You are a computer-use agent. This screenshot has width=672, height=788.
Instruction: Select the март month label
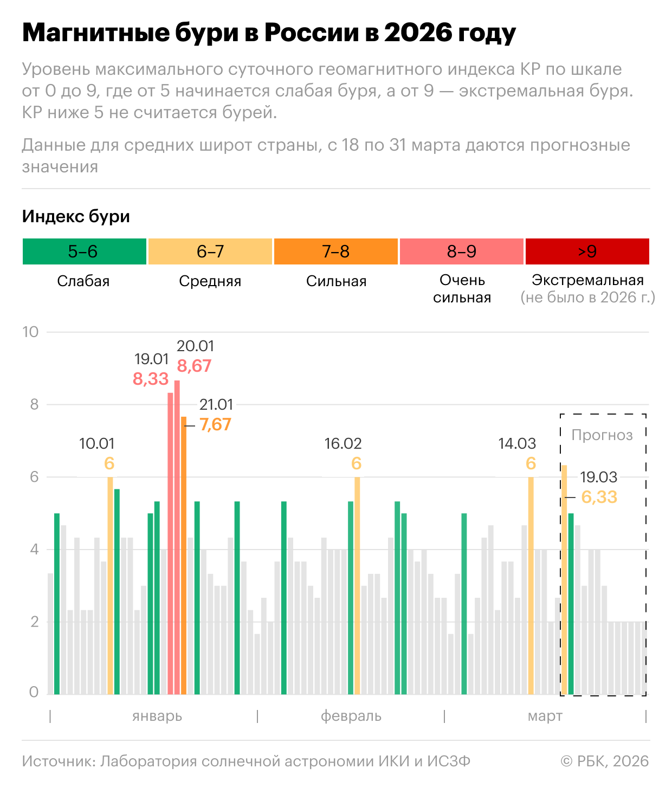click(545, 716)
